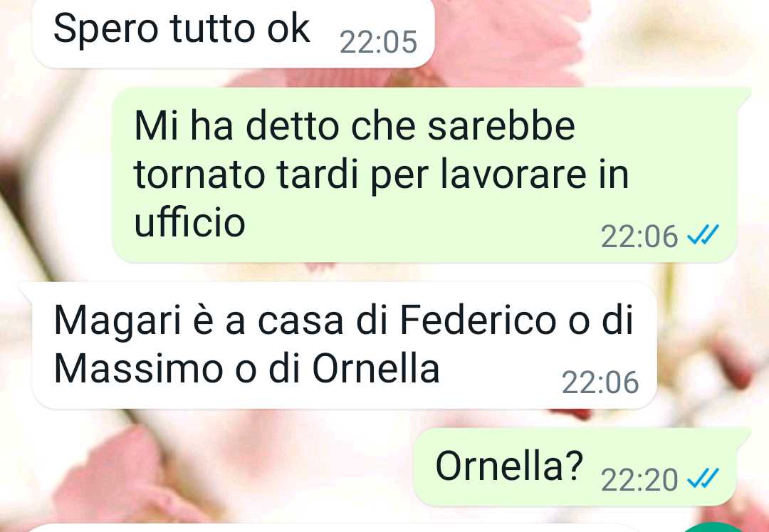The width and height of the screenshot is (769, 532).
Task: Click the name 'Federico' in the received message
Action: [478, 320]
